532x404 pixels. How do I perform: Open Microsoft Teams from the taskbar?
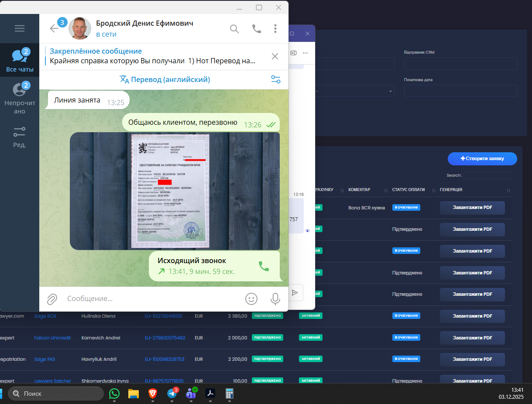[x=191, y=394]
